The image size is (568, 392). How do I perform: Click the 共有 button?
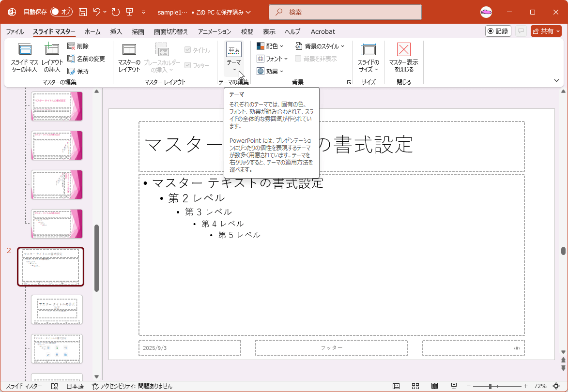click(x=546, y=31)
